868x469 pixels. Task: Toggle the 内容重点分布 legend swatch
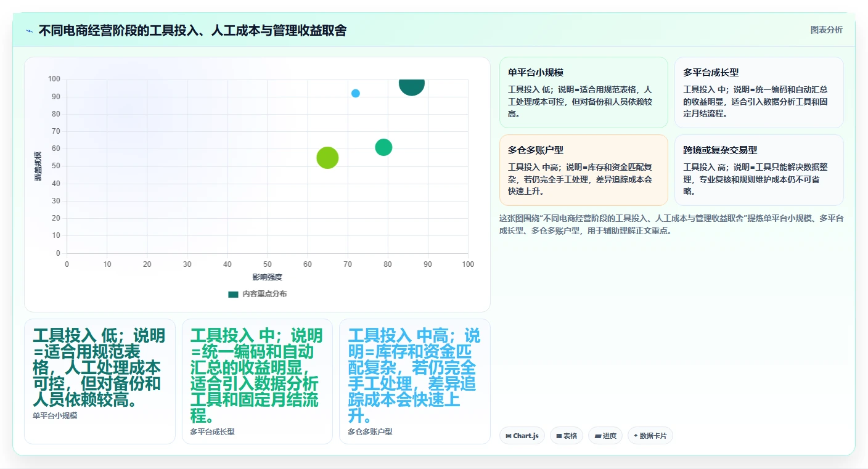233,294
